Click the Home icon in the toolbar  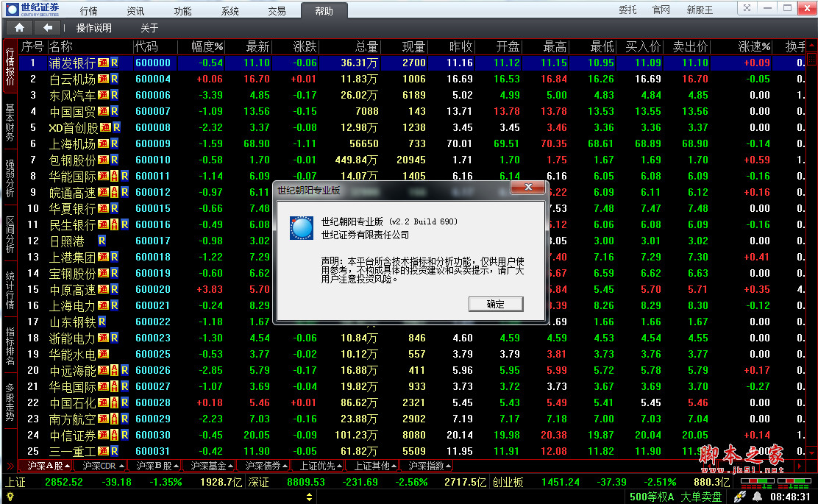(19, 28)
